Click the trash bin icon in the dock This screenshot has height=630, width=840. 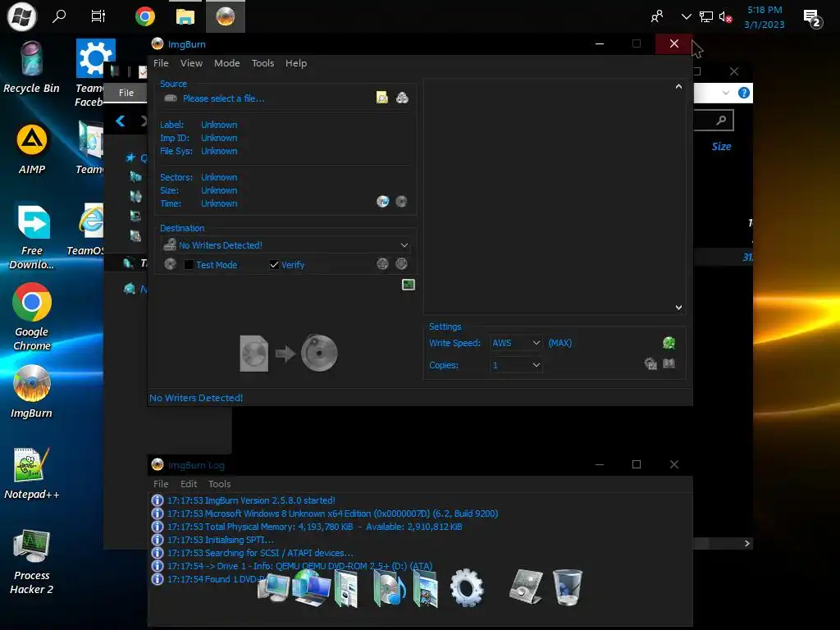567,587
